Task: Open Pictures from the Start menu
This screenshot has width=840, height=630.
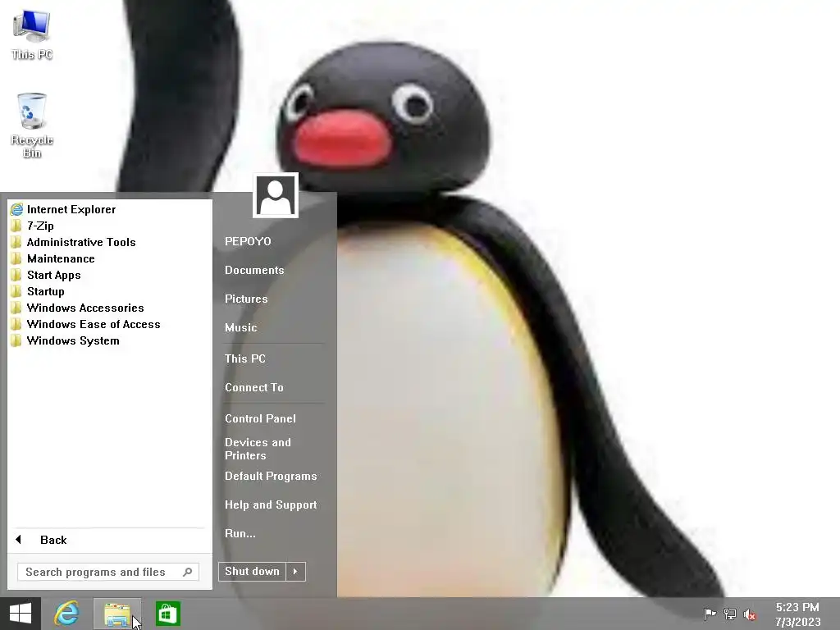Action: click(x=246, y=299)
